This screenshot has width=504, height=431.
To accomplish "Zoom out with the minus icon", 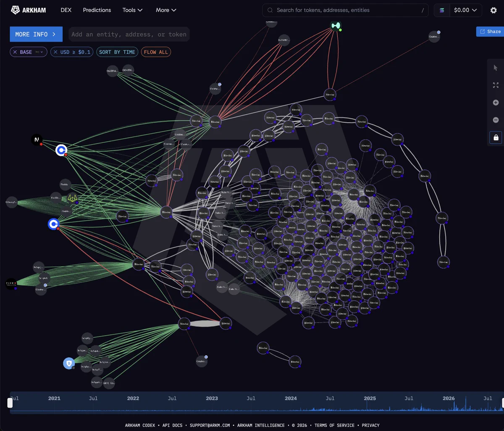I will click(x=496, y=120).
